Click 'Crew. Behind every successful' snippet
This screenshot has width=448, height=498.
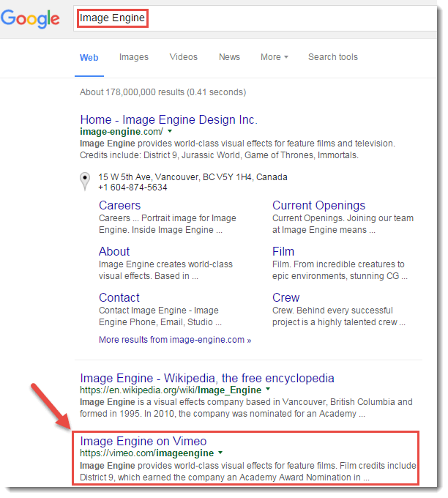339,316
